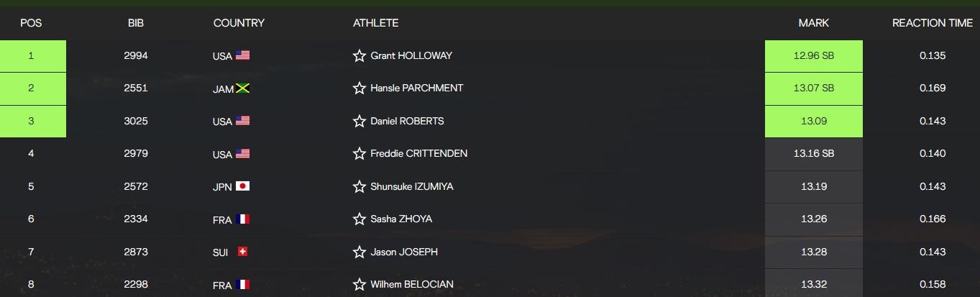
Task: Click the COUNTRY column header
Action: pyautogui.click(x=239, y=23)
